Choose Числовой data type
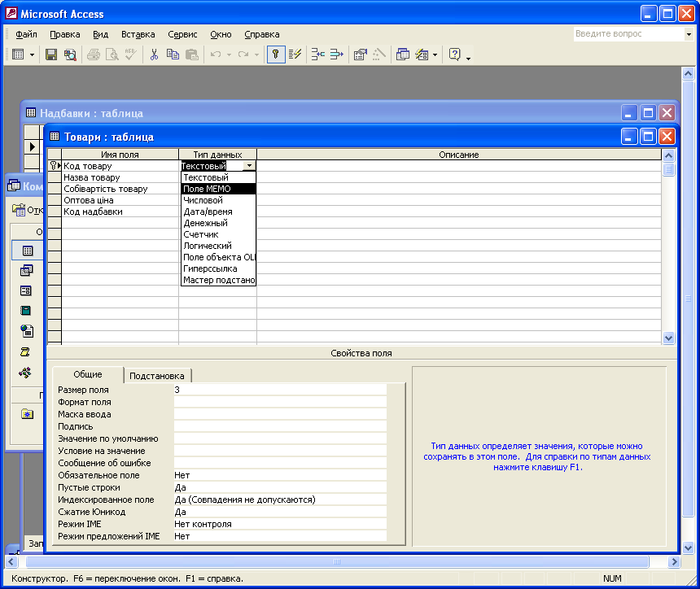The height and width of the screenshot is (589, 700). tap(218, 200)
